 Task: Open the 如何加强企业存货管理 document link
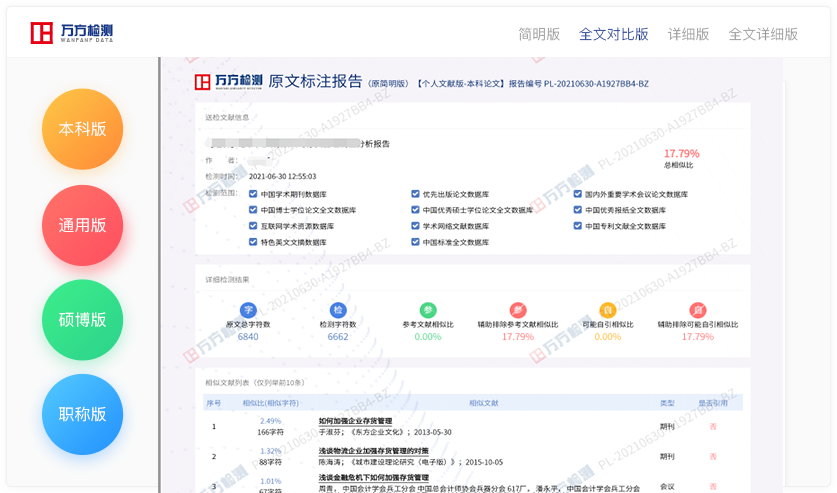356,421
